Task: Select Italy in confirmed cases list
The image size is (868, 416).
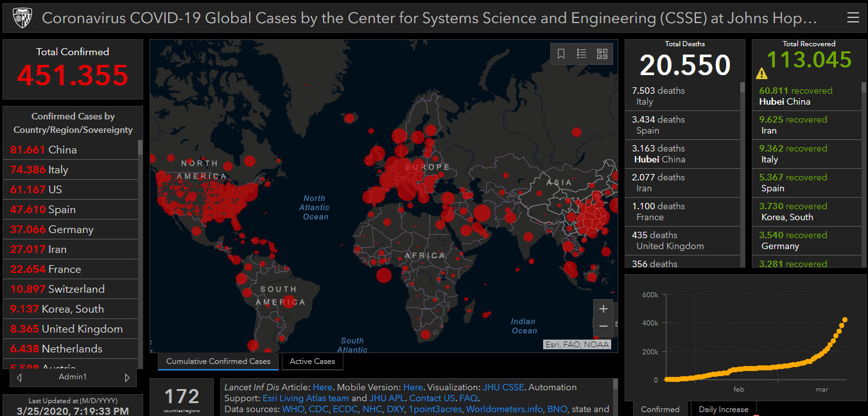Action: (71, 169)
